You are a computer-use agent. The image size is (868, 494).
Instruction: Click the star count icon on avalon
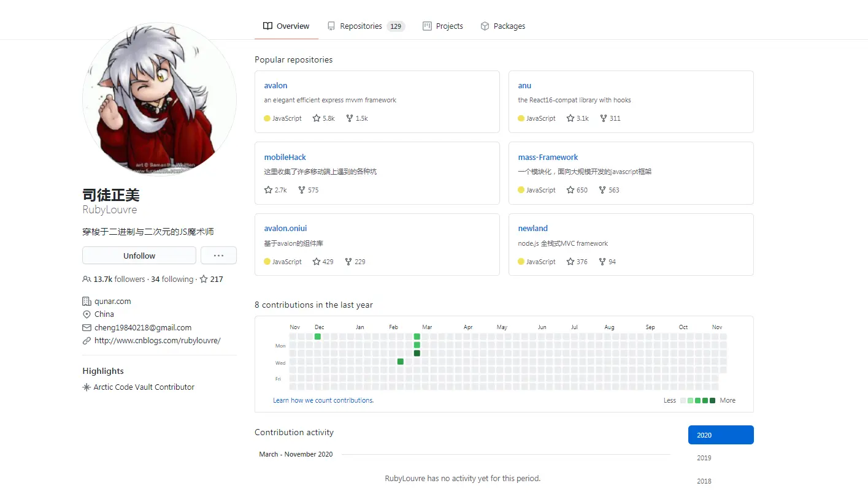(x=317, y=118)
